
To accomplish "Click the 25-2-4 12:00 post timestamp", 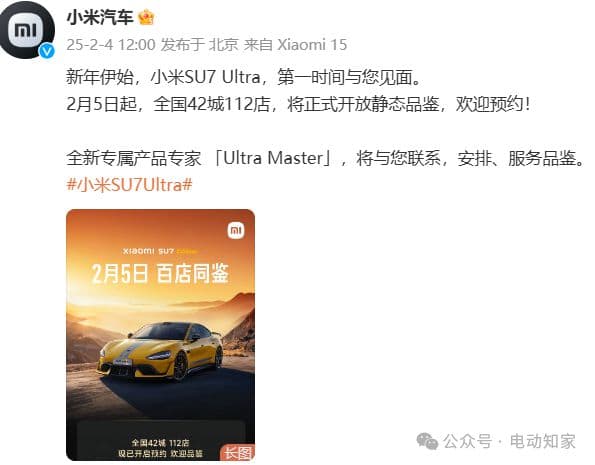I will (111, 45).
